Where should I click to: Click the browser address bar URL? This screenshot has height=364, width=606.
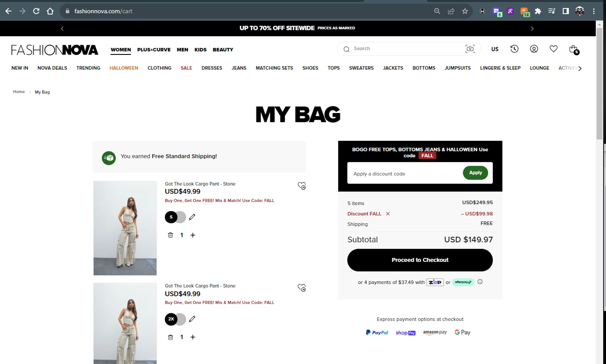pos(103,11)
